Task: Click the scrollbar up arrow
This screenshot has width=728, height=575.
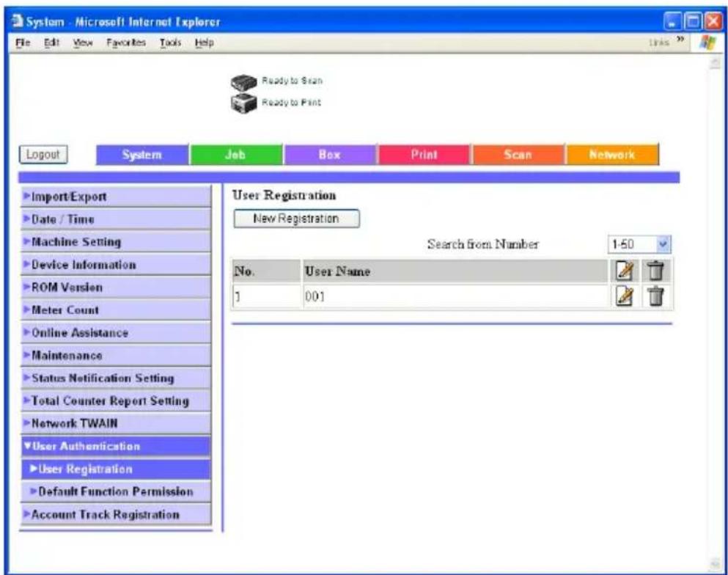Action: click(715, 64)
